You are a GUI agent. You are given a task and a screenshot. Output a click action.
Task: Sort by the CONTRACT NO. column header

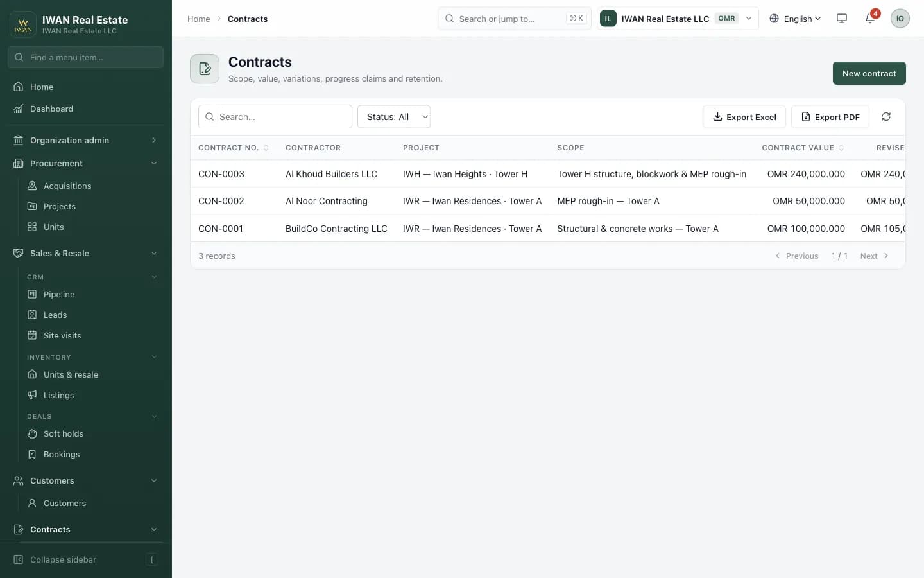(x=233, y=148)
